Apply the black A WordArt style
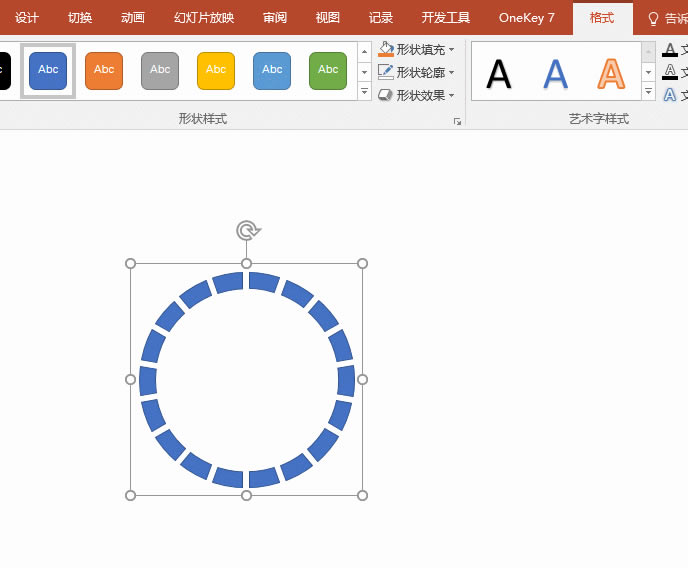This screenshot has width=688, height=568. pyautogui.click(x=499, y=74)
